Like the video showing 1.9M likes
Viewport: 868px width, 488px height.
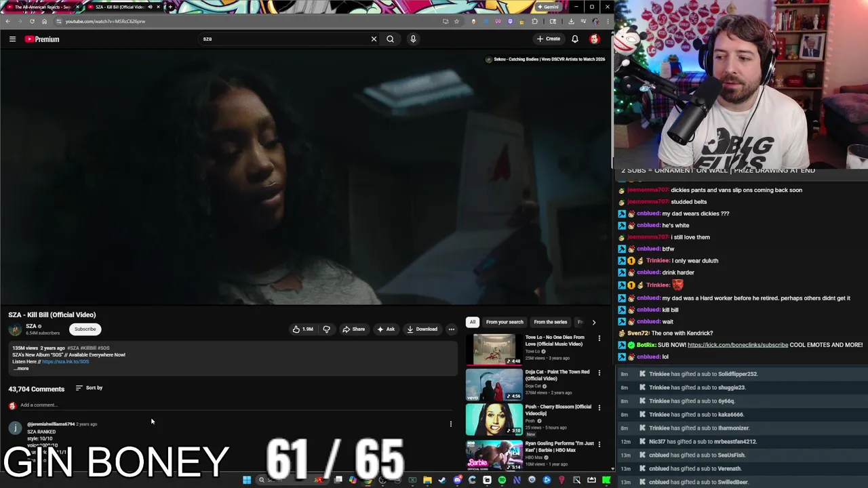(x=302, y=329)
